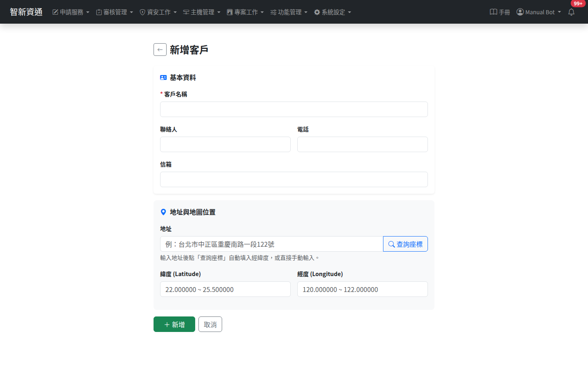Click the 聯絡人 input field
588x376 pixels.
point(225,144)
